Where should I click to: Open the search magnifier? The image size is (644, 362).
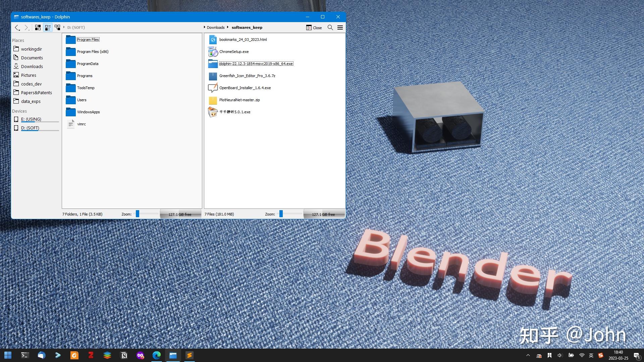coord(330,27)
